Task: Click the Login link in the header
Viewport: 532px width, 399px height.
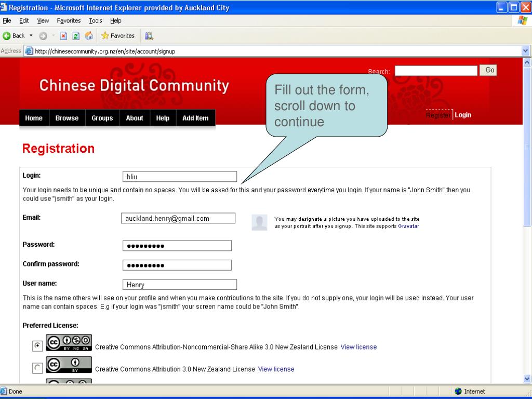Action: pos(463,115)
